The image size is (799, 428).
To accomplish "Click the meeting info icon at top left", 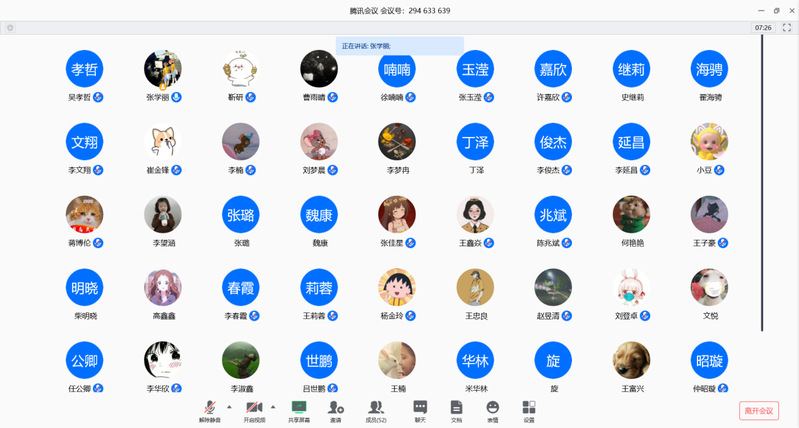I will [x=10, y=28].
